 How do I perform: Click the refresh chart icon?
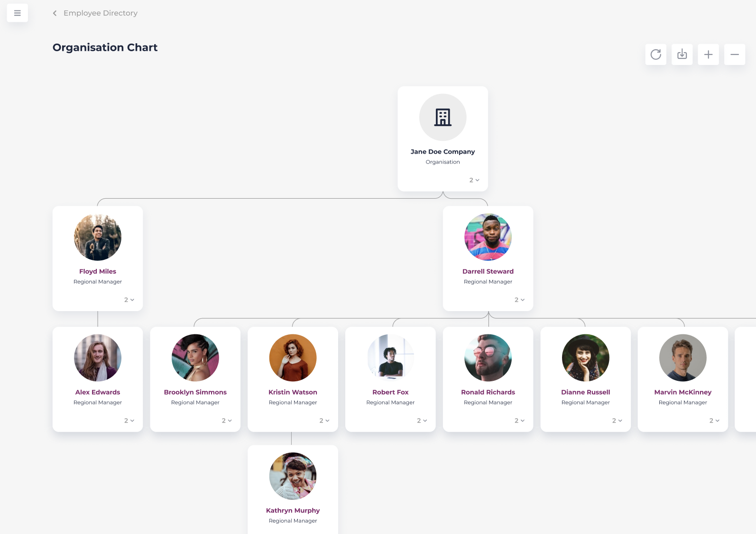655,55
